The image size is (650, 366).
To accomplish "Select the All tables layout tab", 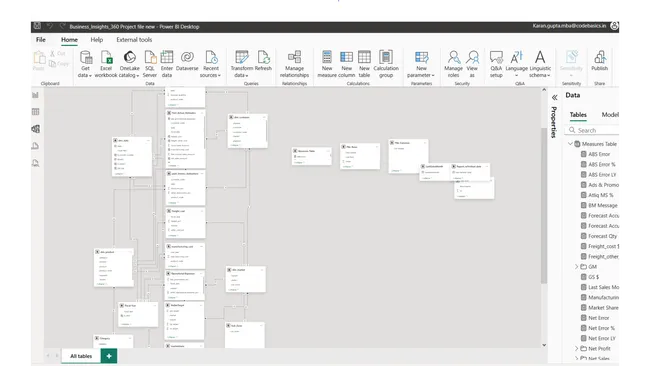I will pyautogui.click(x=81, y=356).
